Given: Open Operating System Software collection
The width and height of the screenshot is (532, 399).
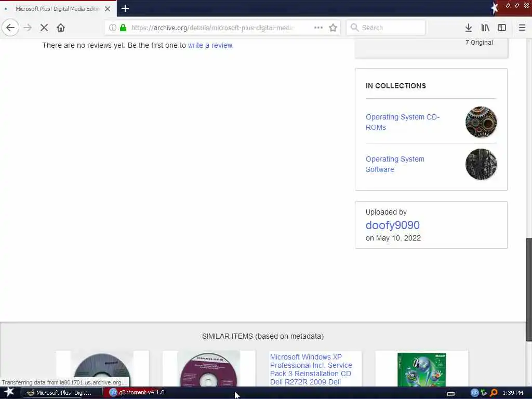Looking at the screenshot, I should coord(395,164).
